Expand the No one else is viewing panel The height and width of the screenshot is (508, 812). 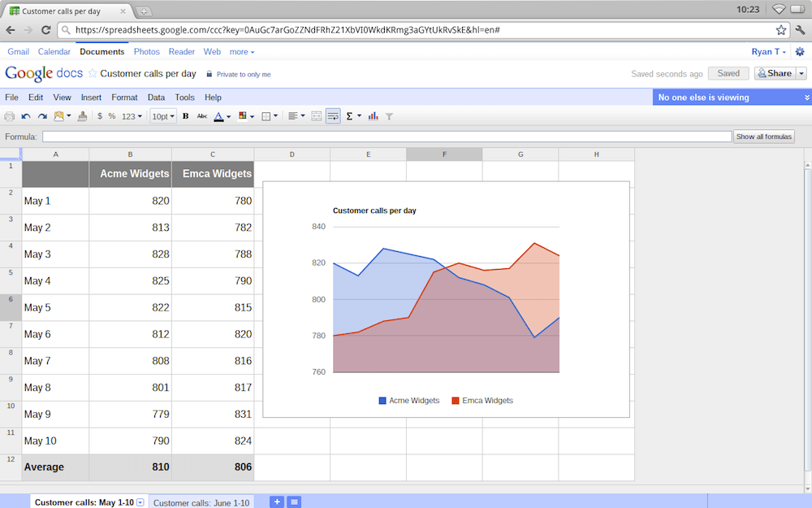[x=806, y=98]
